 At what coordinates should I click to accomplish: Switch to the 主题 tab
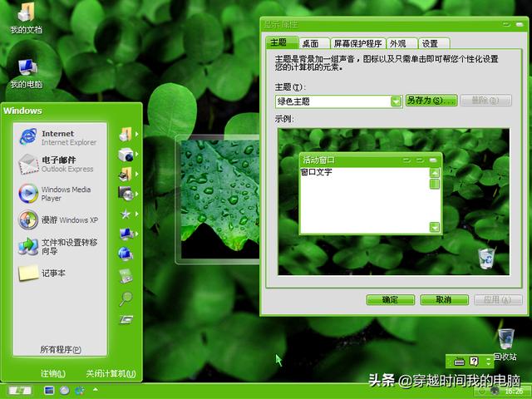point(281,42)
